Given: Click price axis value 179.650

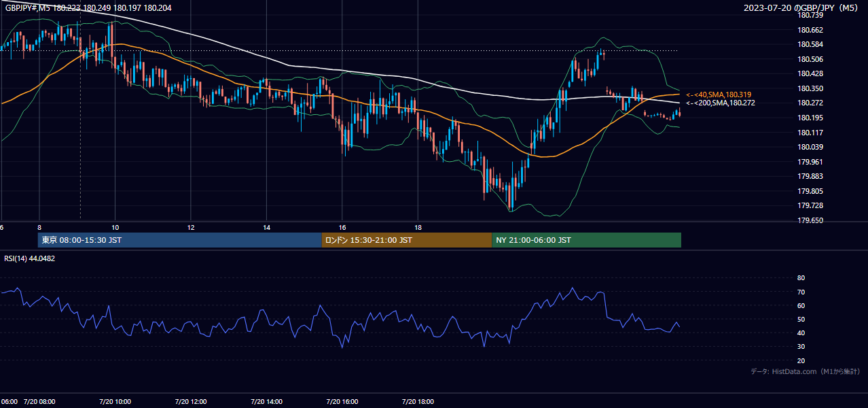Looking at the screenshot, I should (810, 221).
